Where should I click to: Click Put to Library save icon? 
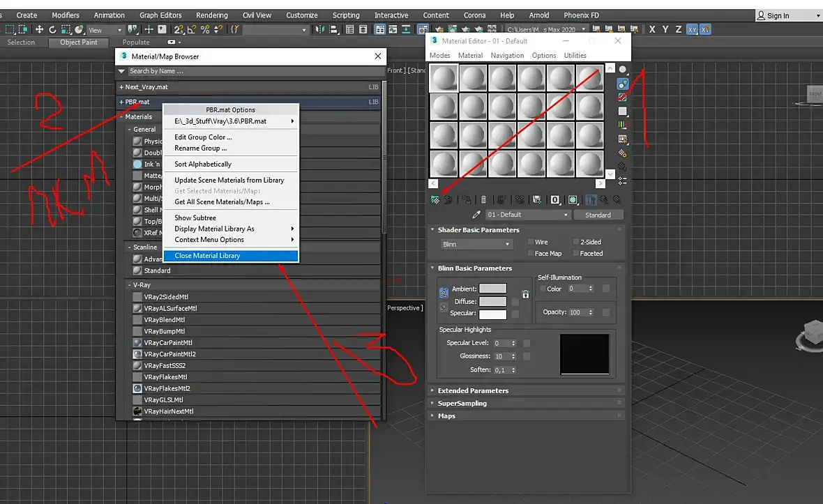537,200
